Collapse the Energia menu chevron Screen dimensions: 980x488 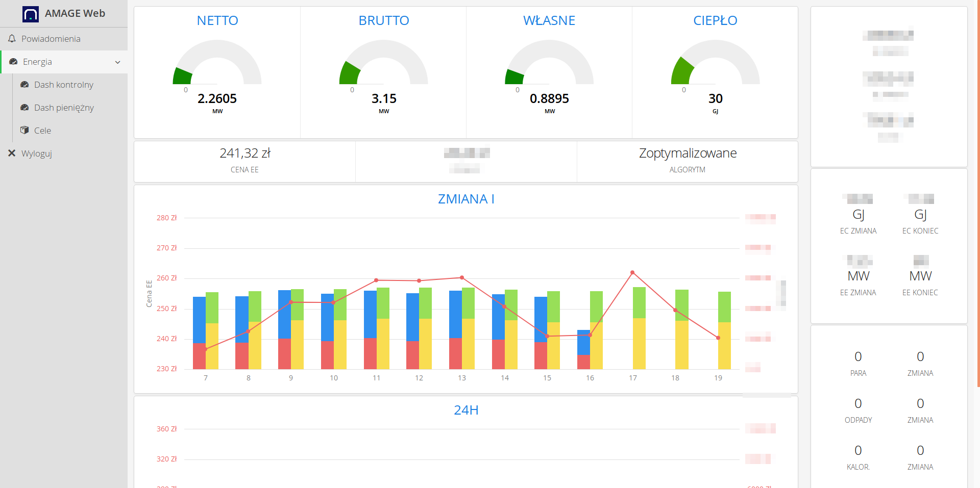tap(118, 62)
